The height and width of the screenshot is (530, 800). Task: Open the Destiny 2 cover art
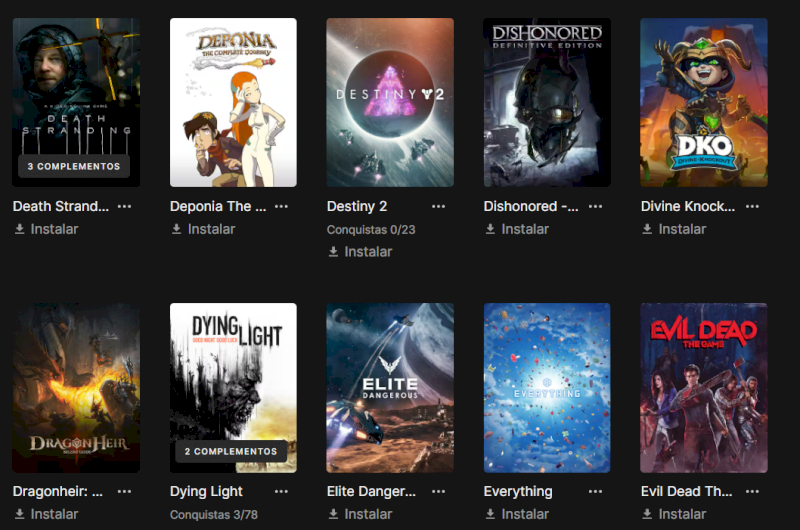click(x=390, y=102)
